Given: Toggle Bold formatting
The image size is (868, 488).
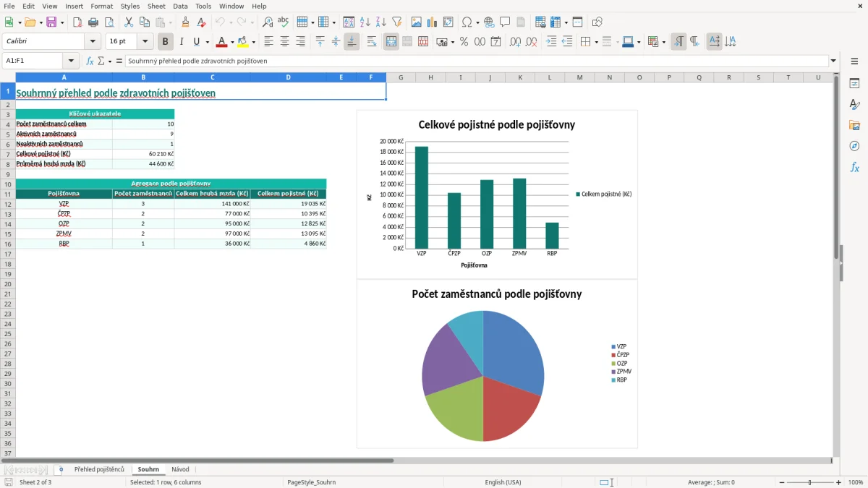Looking at the screenshot, I should click(165, 42).
